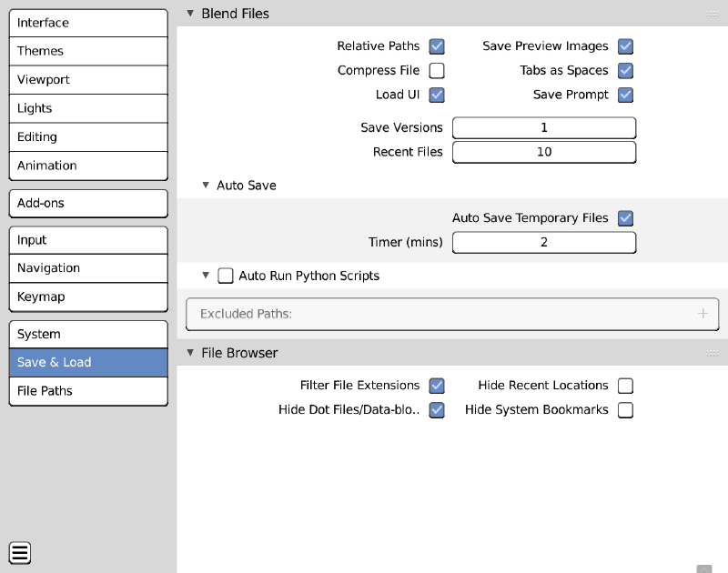Open the Add-ons preferences section
Screen dimensions: 728x573
click(88, 203)
